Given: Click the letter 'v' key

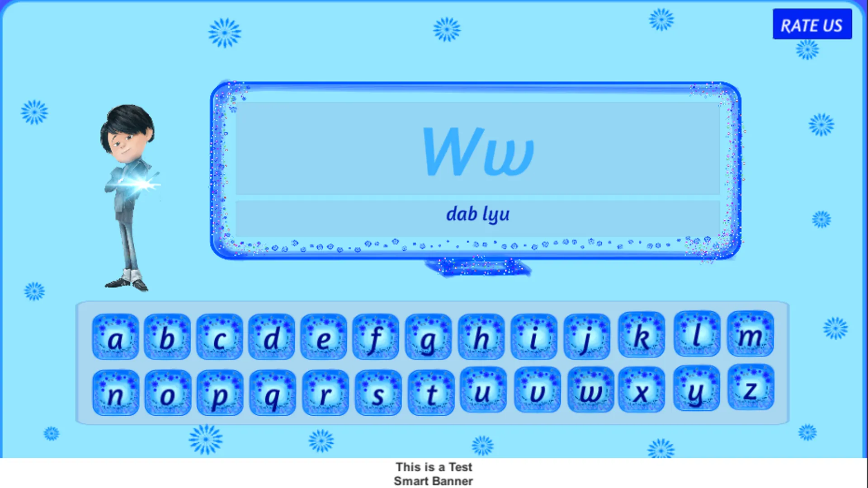Looking at the screenshot, I should point(538,392).
